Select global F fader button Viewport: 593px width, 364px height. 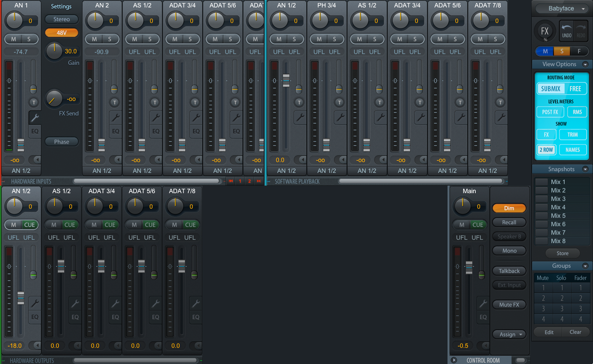pyautogui.click(x=579, y=51)
